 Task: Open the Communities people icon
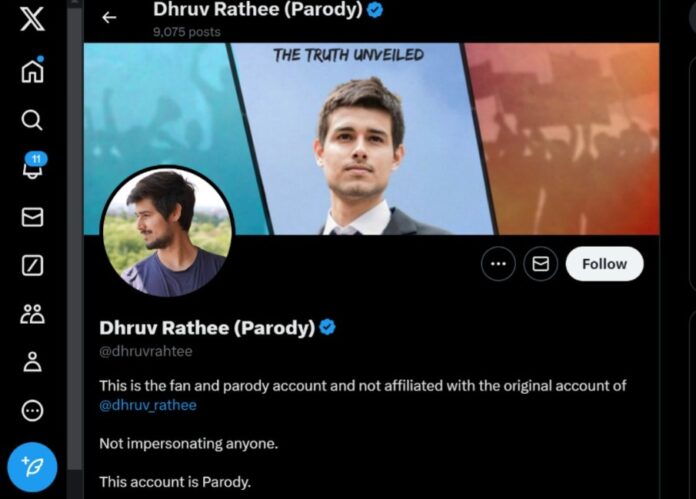coord(32,314)
